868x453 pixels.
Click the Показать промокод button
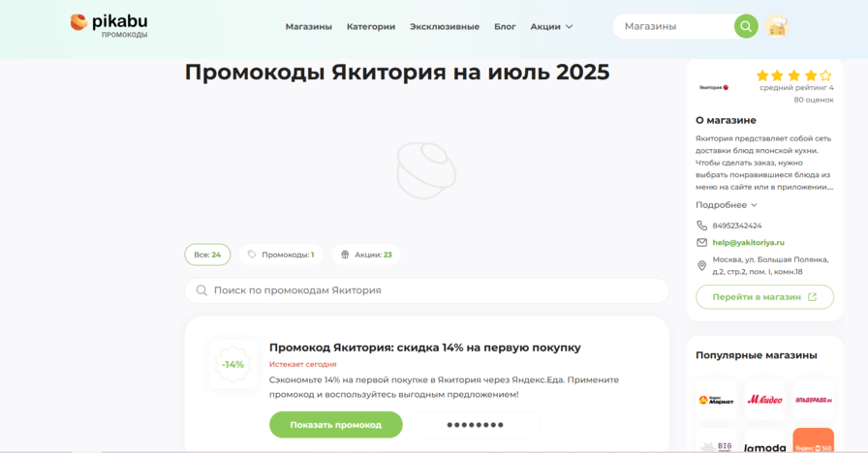336,425
